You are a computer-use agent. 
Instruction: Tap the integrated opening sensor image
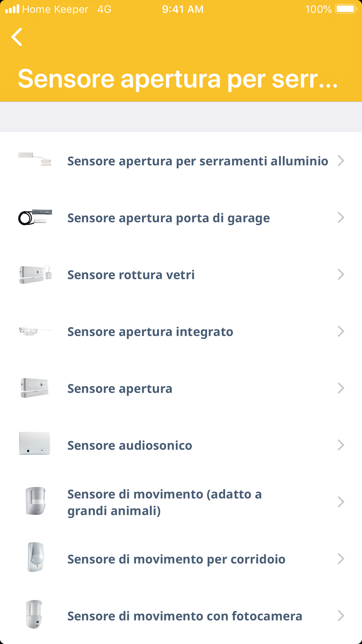35,331
